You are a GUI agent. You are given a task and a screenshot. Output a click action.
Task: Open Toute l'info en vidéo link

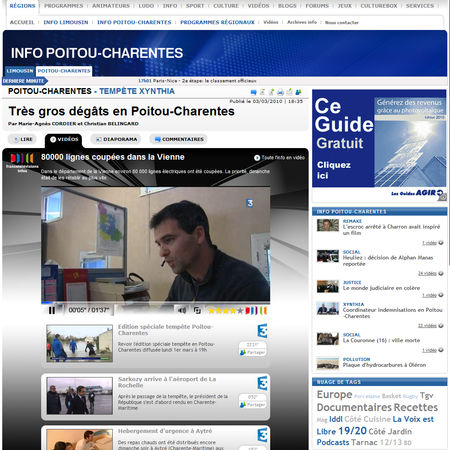click(x=279, y=158)
